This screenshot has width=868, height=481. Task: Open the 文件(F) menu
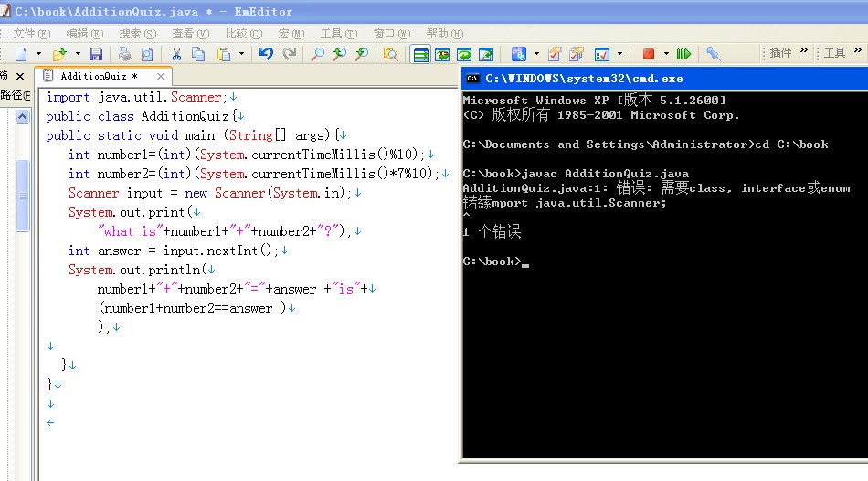click(x=32, y=34)
